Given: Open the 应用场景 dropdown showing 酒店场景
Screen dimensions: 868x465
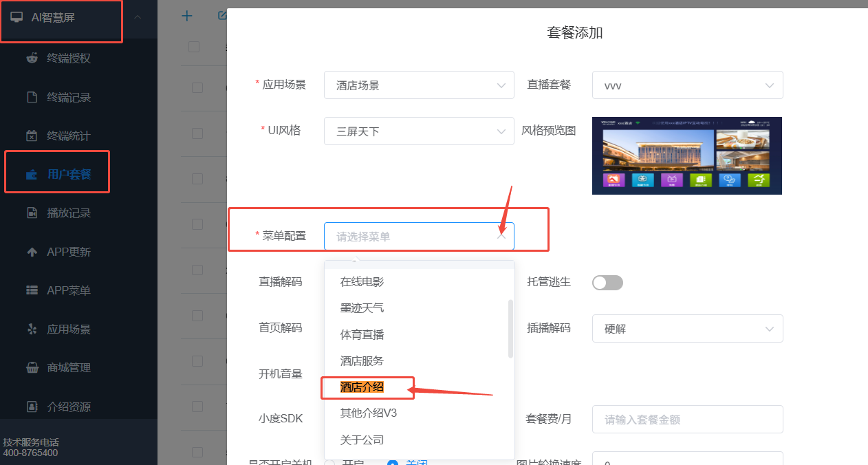Looking at the screenshot, I should click(418, 85).
